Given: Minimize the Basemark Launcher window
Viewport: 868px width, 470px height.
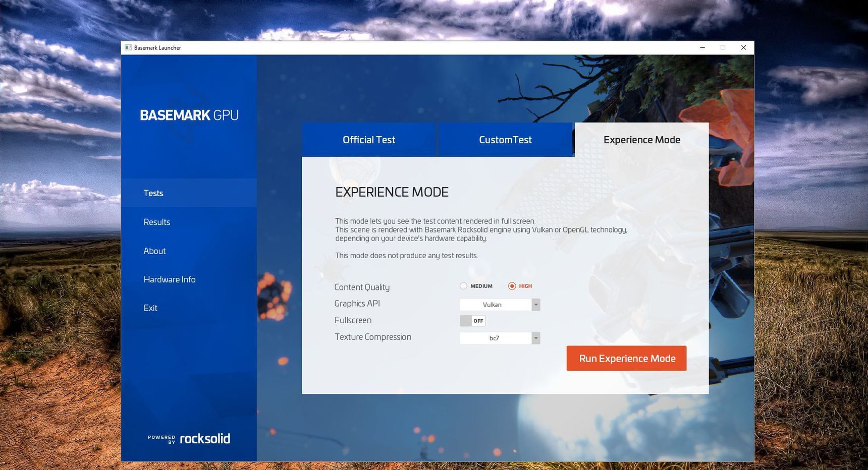Looking at the screenshot, I should click(702, 47).
